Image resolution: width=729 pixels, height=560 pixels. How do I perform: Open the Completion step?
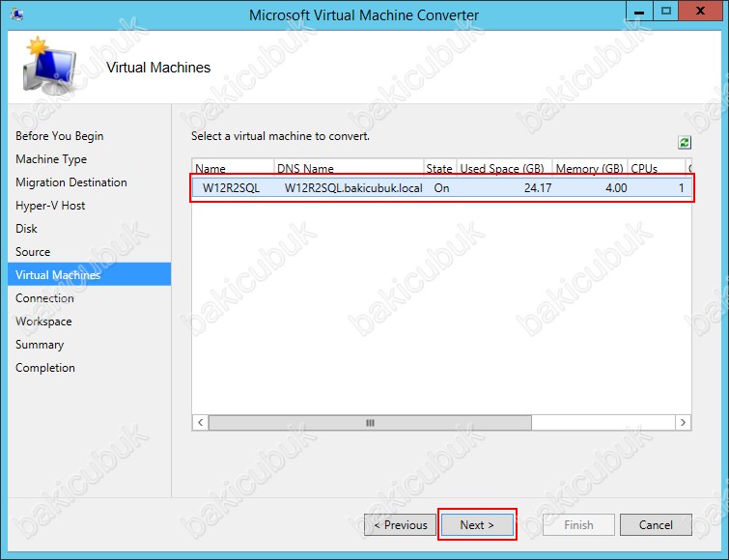45,368
